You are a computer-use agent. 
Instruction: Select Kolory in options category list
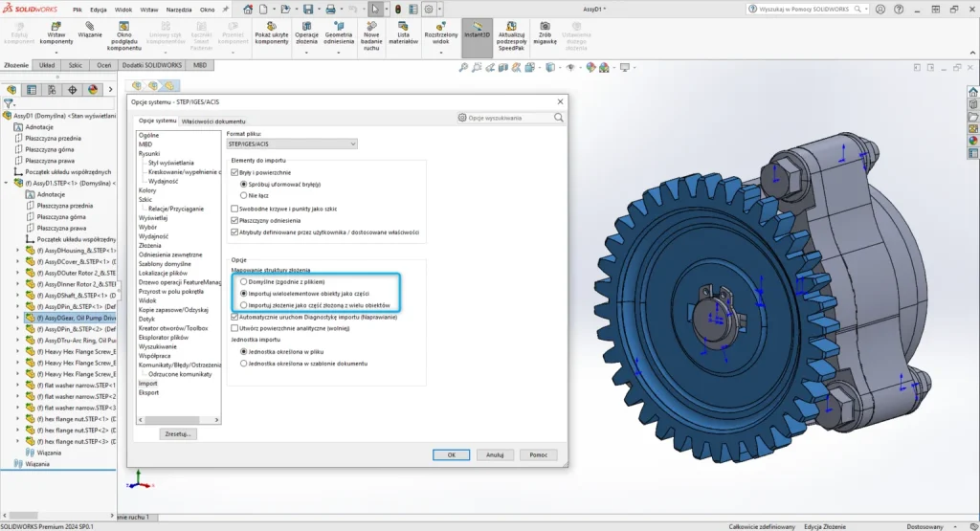147,189
